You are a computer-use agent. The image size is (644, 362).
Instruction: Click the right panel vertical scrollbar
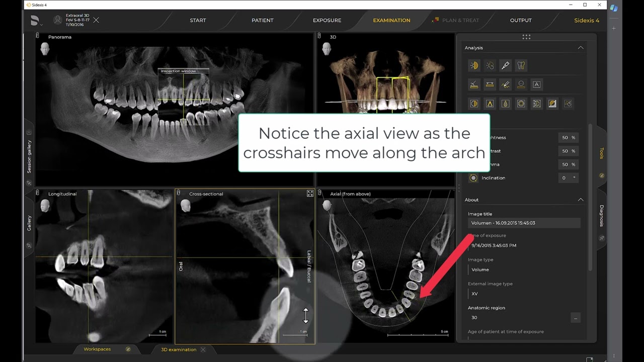click(591, 196)
